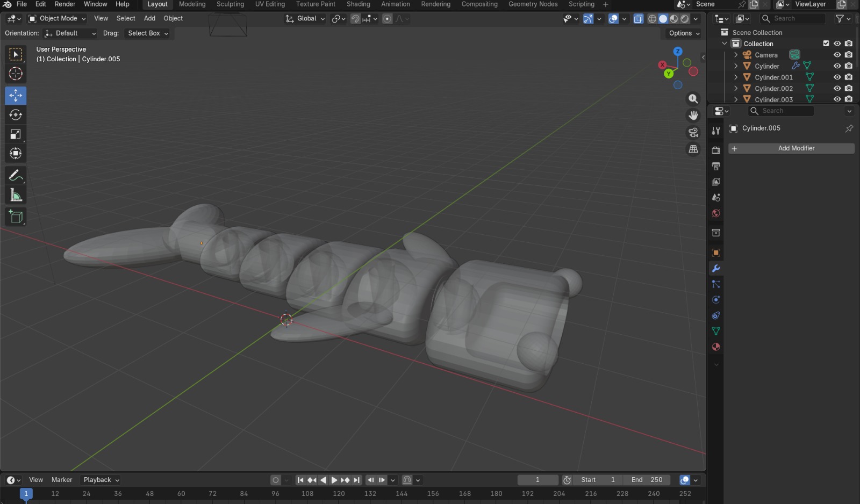The image size is (860, 504).
Task: Open the Object Mode dropdown
Action: (x=58, y=18)
